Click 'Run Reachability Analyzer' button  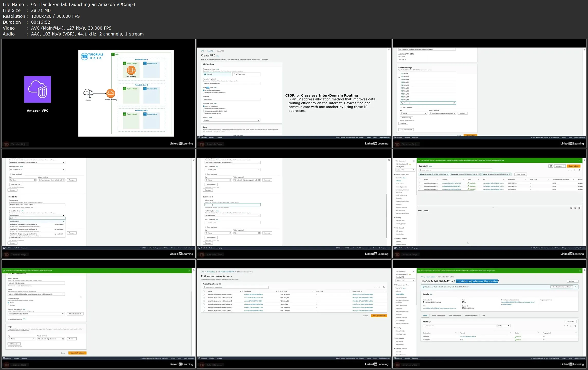[562, 287]
